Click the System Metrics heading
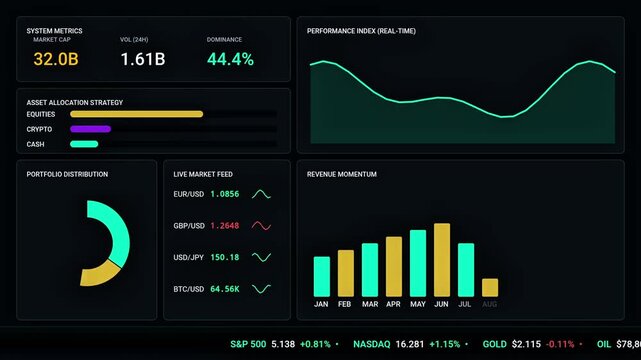 pos(54,31)
